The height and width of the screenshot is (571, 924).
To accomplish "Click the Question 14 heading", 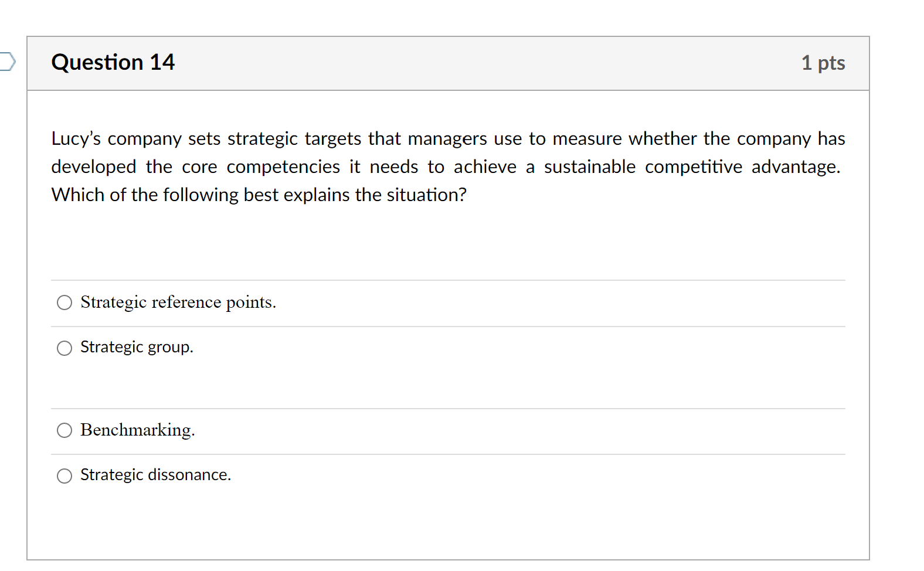I will [x=113, y=62].
